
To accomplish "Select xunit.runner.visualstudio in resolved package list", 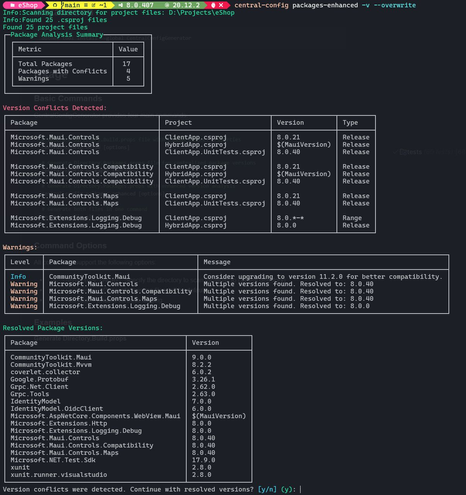I will point(59,475).
